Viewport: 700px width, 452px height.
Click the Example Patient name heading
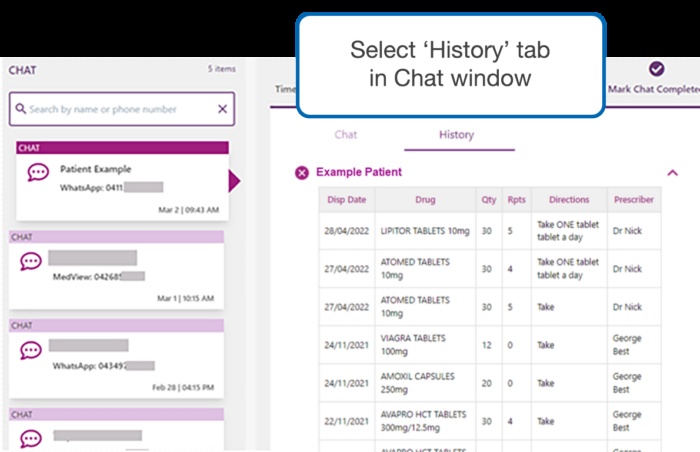click(359, 172)
